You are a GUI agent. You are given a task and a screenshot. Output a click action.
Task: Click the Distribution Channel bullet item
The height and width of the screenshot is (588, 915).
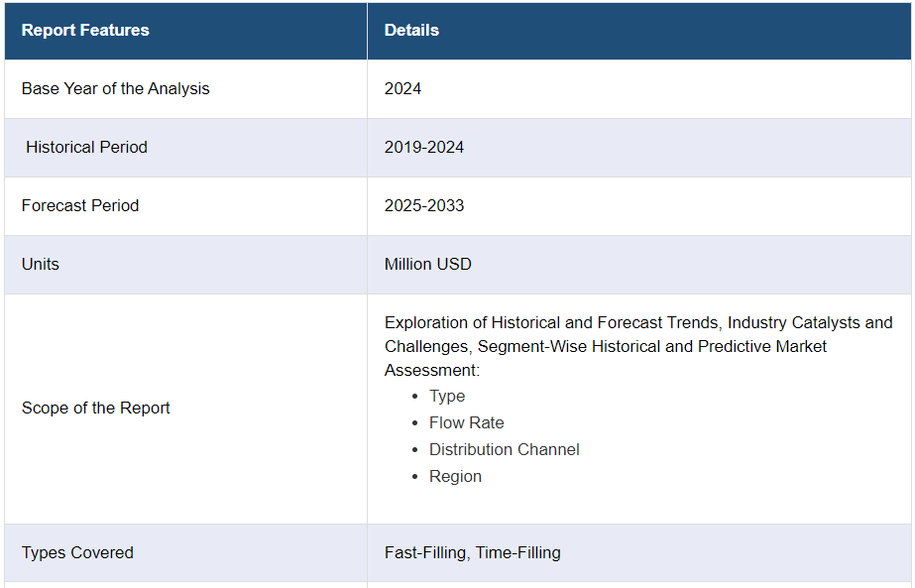pos(504,450)
